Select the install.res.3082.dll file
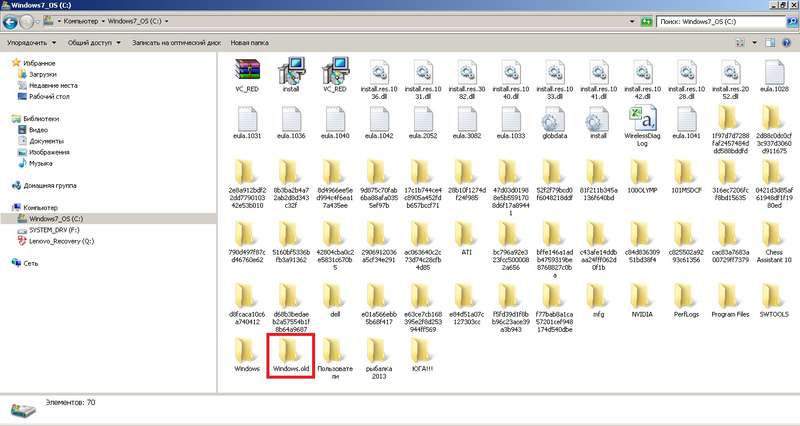 (x=466, y=79)
